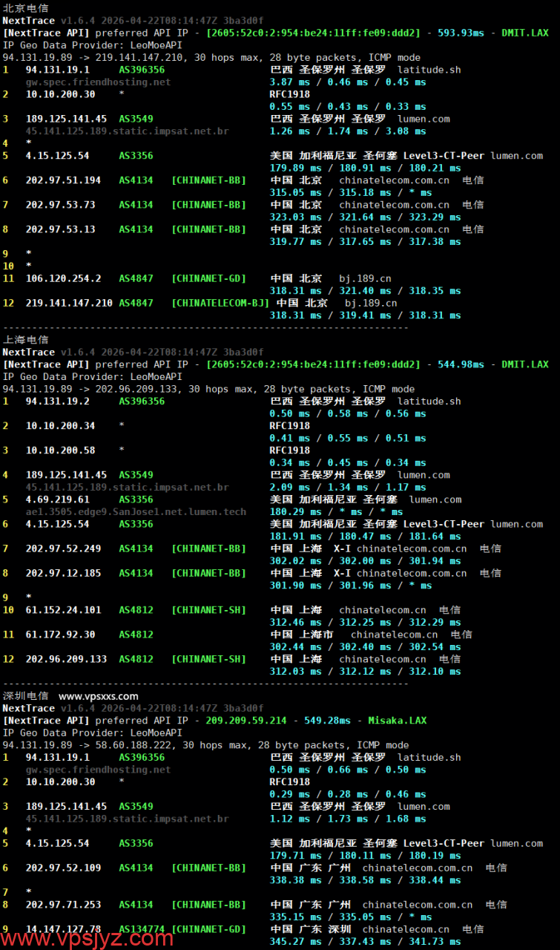The height and width of the screenshot is (950, 560).
Task: Select hop IP 202.97.52.249
Action: pyautogui.click(x=63, y=548)
